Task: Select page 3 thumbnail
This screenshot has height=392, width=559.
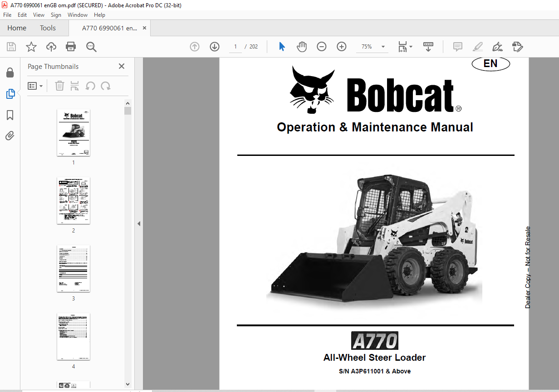Action: [x=74, y=268]
